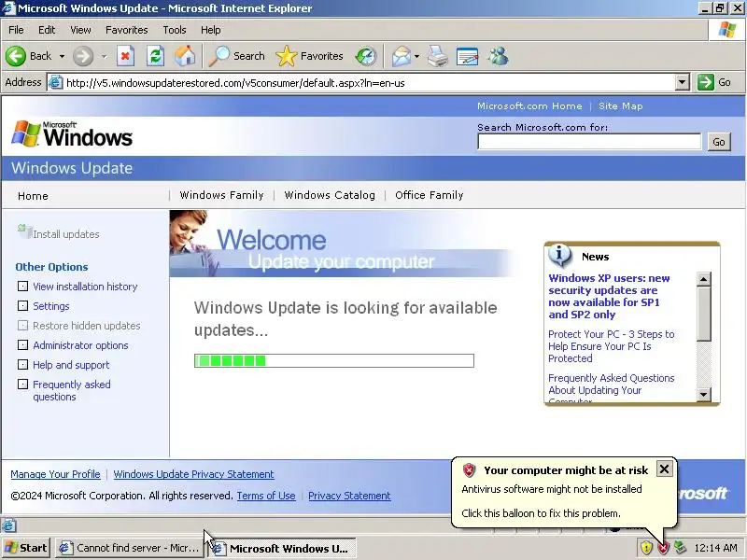The height and width of the screenshot is (560, 747).
Task: Click the update search progress bar
Action: (334, 360)
